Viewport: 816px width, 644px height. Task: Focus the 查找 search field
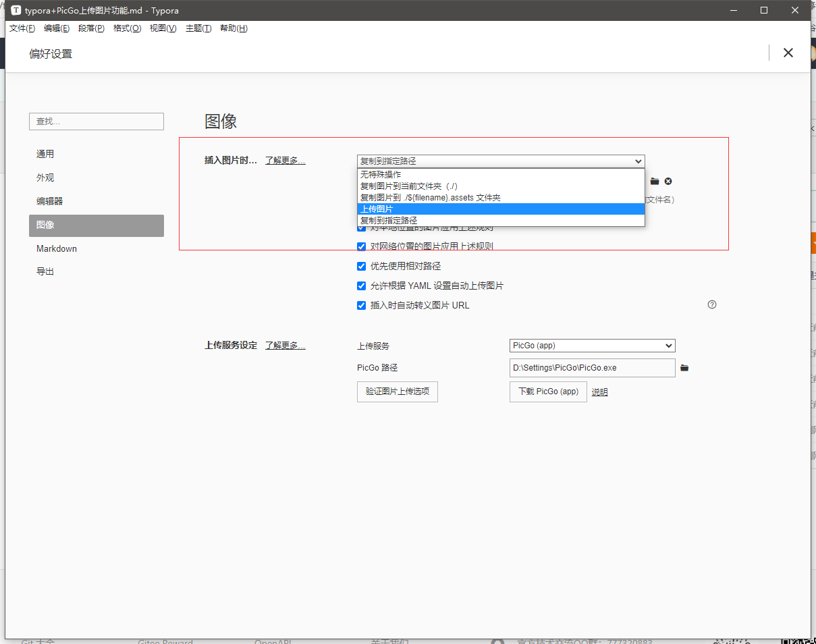97,122
